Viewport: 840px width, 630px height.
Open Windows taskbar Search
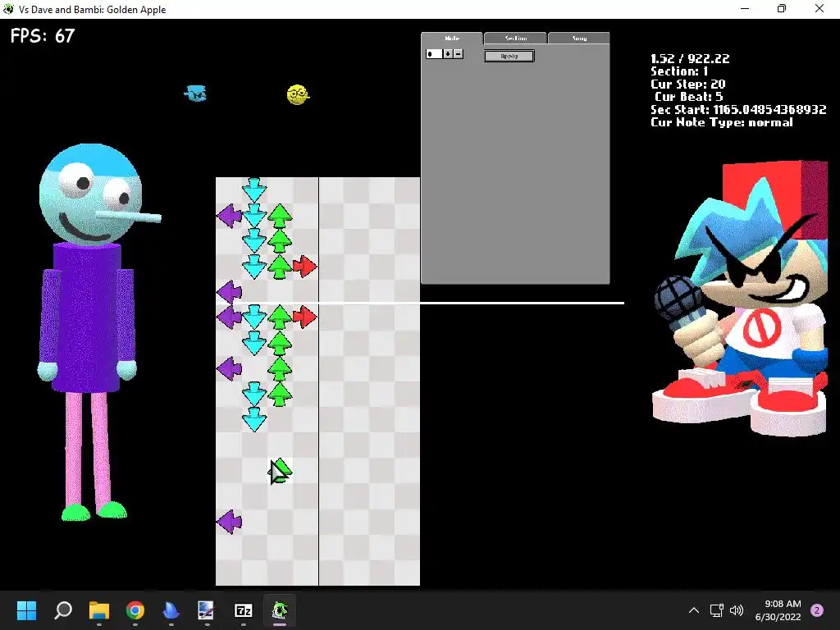point(63,610)
